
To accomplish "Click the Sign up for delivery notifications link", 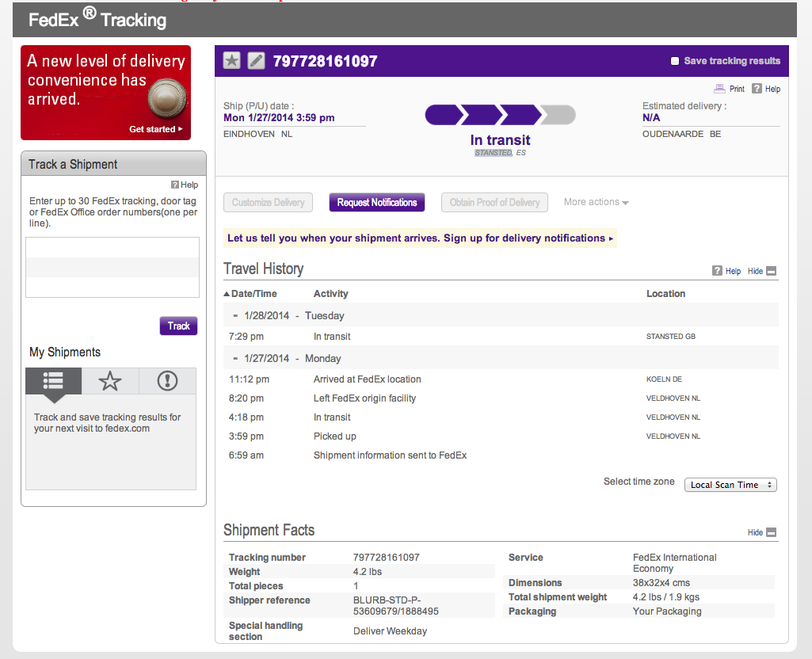I will (528, 238).
